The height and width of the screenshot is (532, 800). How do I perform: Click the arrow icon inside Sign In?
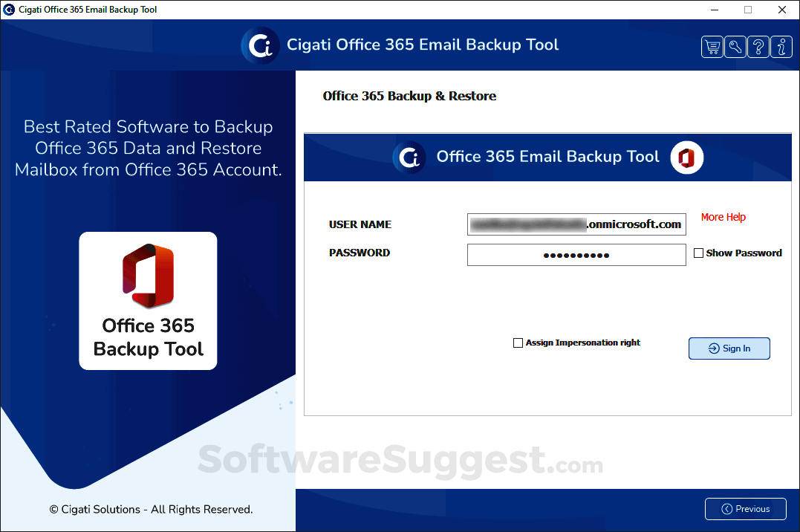[715, 348]
